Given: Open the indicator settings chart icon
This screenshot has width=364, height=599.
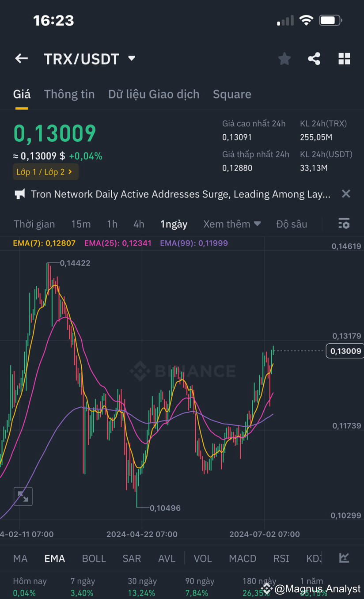Looking at the screenshot, I should [344, 558].
